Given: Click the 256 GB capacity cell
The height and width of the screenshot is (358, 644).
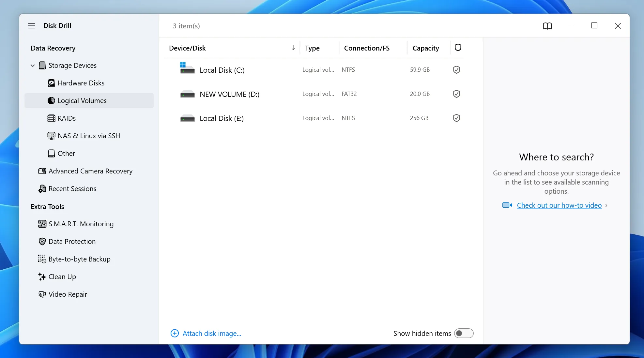Looking at the screenshot, I should [x=419, y=118].
